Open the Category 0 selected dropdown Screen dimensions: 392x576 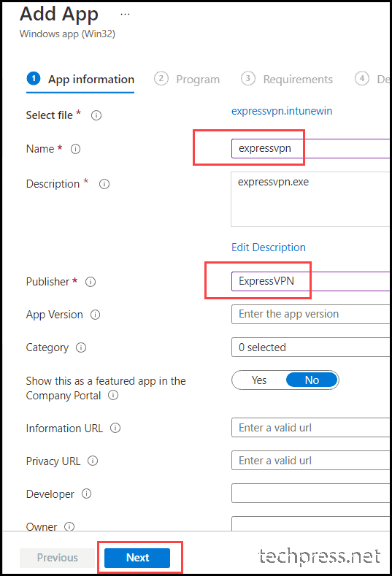(310, 347)
